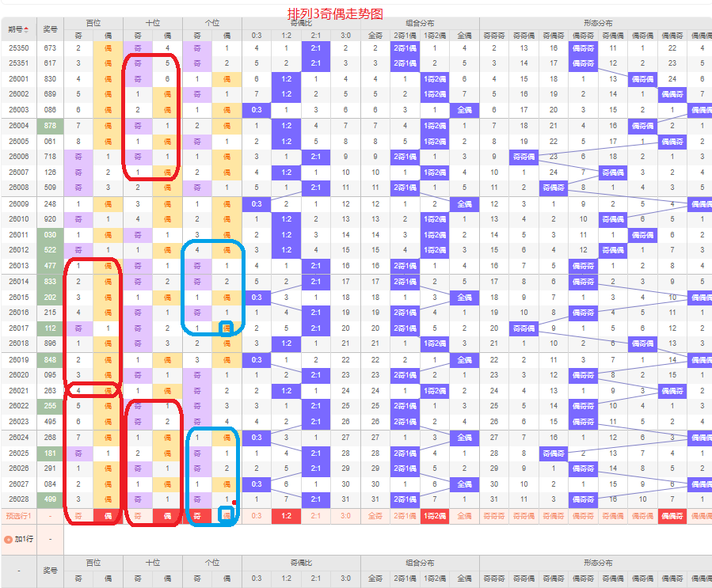Viewport: 712px width, 588px height.
Task: Toggle 奇偶奇 in the 预选行1 row
Action: [x=554, y=516]
